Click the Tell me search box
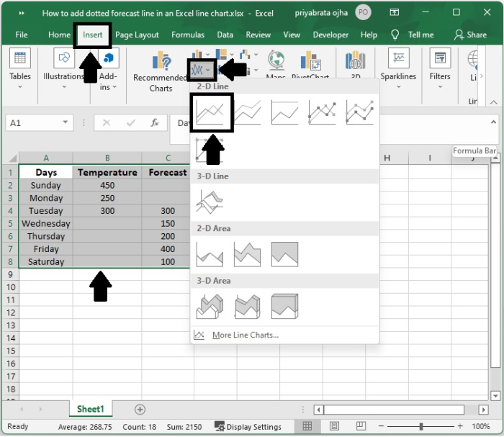This screenshot has height=437, width=504. [x=413, y=35]
